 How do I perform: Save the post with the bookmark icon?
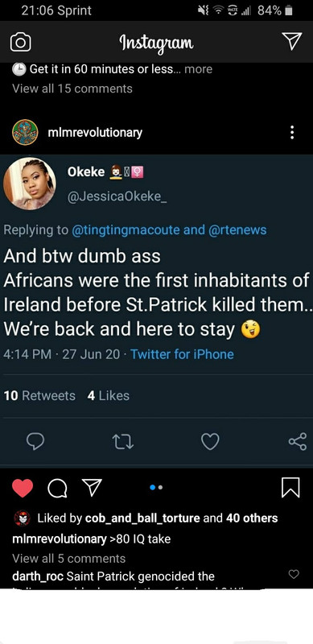point(290,488)
